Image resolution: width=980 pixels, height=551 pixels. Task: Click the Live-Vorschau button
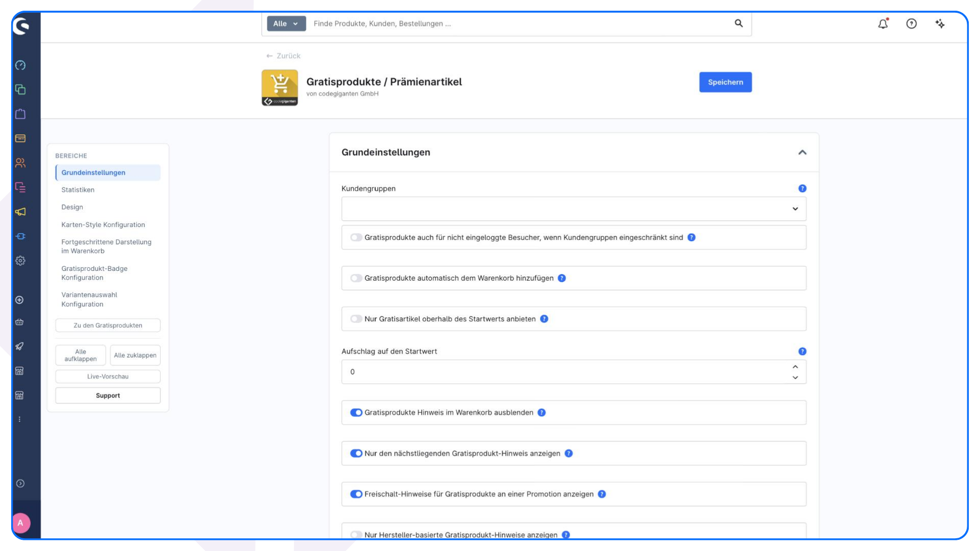point(108,377)
